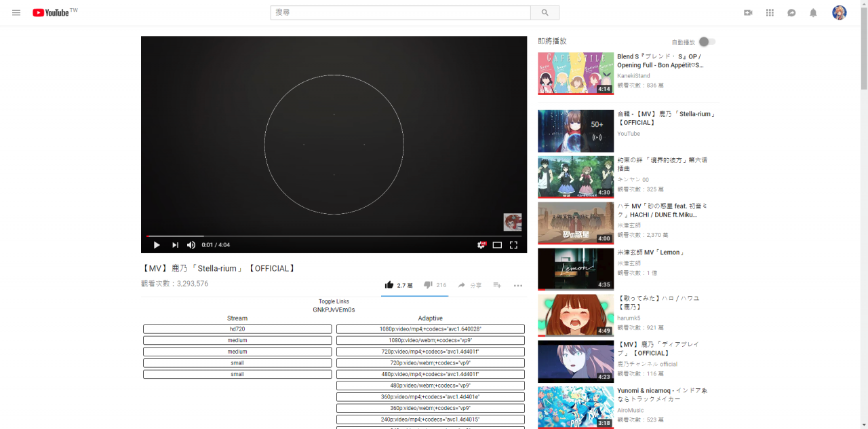868x429 pixels.
Task: Enter fullscreen mode
Action: [x=513, y=245]
